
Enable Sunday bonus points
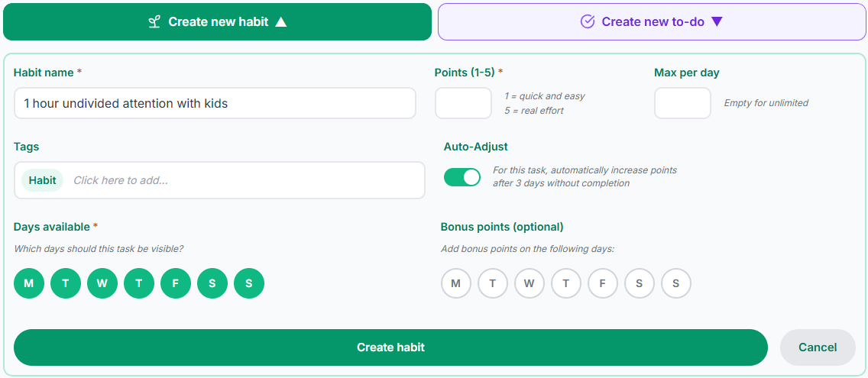click(676, 283)
